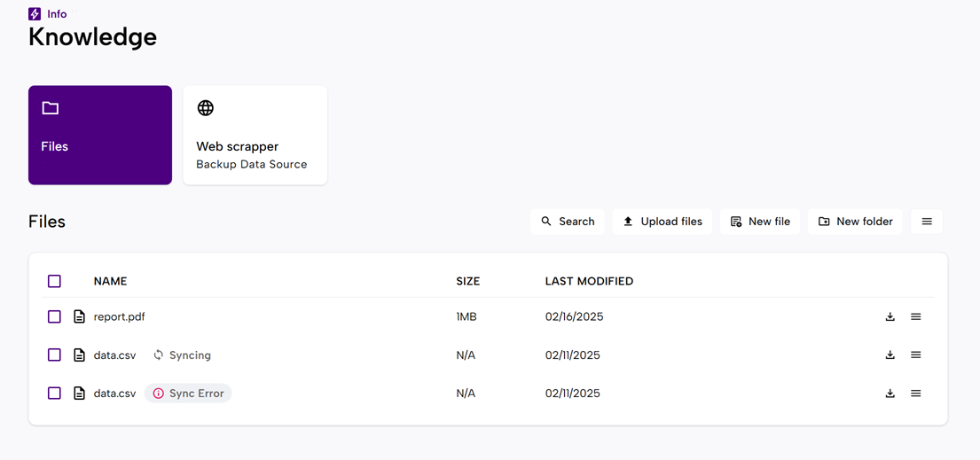The image size is (980, 460).
Task: Open the Web scrapper card
Action: 255,135
